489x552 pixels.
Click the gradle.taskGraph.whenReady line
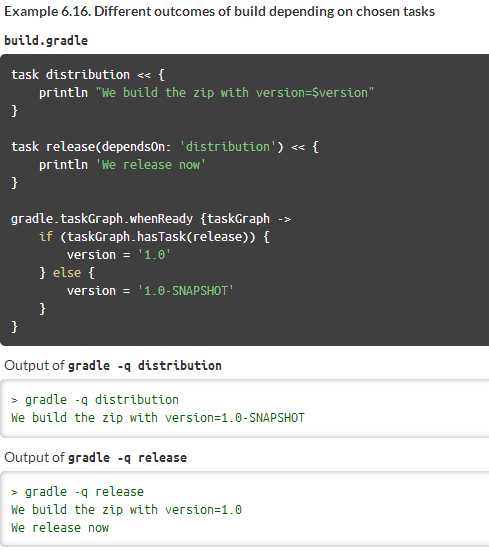point(151,219)
